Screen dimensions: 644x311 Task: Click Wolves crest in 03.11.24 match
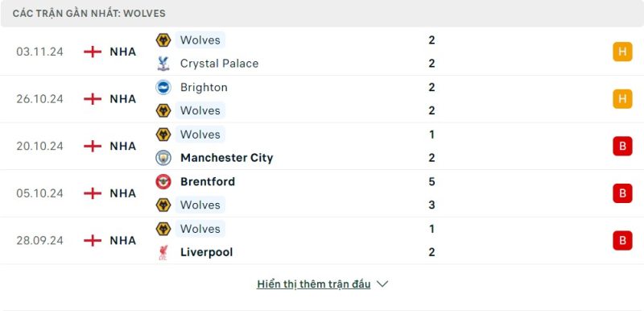[x=163, y=40]
